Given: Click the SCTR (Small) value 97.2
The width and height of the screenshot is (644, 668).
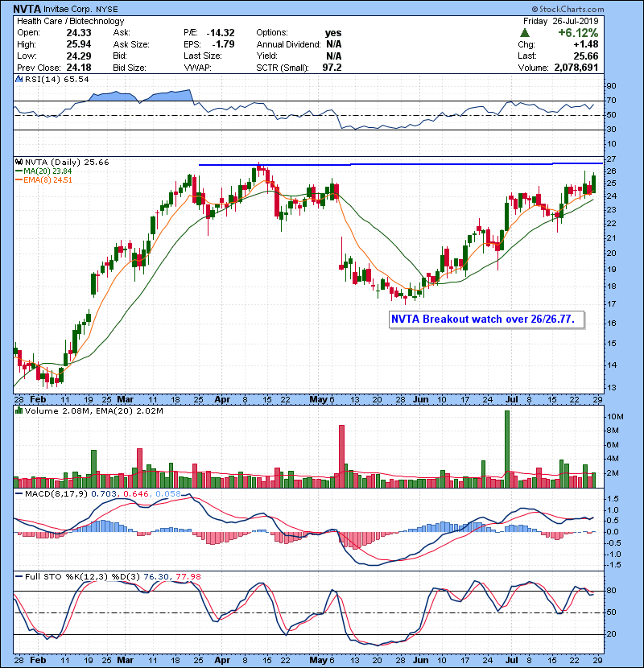Looking at the screenshot, I should coord(332,68).
